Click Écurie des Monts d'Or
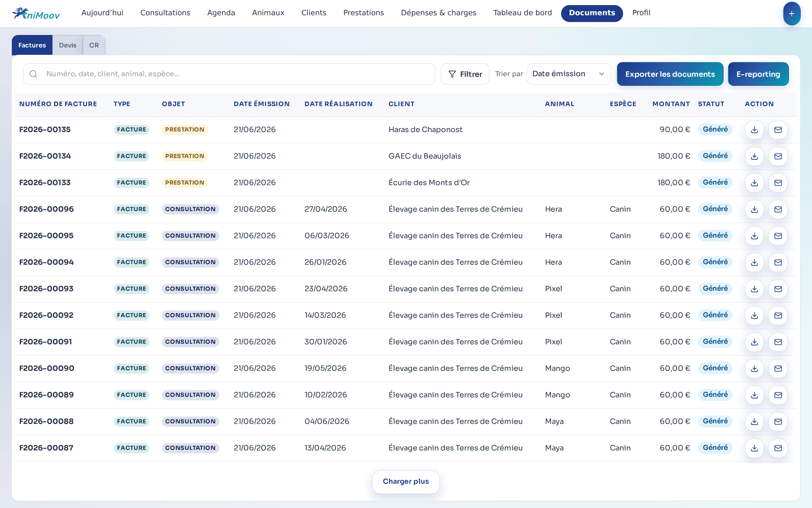812x508 pixels. pos(429,183)
